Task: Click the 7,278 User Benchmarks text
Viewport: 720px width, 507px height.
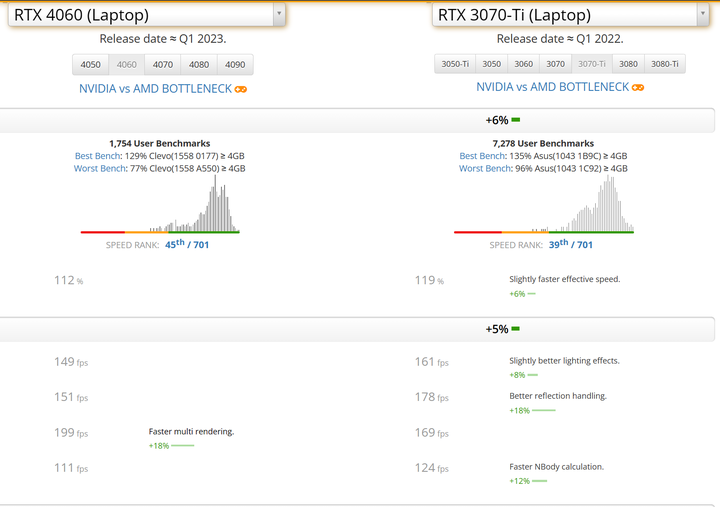Action: pyautogui.click(x=543, y=143)
